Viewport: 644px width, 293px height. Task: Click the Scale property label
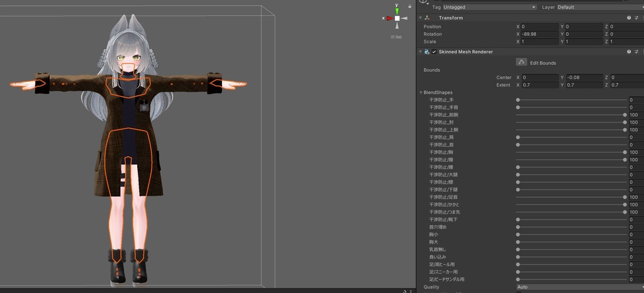430,41
